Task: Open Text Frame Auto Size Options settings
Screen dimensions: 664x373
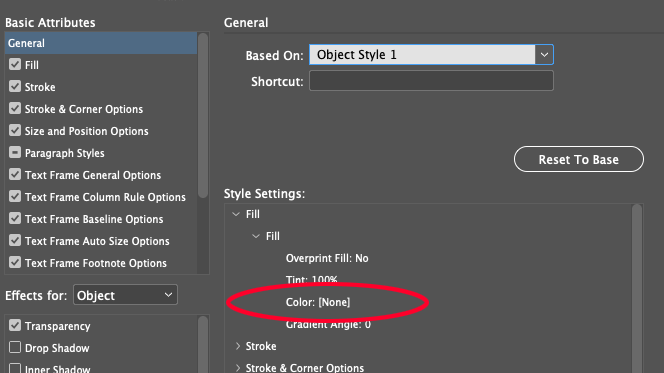Action: pyautogui.click(x=97, y=241)
